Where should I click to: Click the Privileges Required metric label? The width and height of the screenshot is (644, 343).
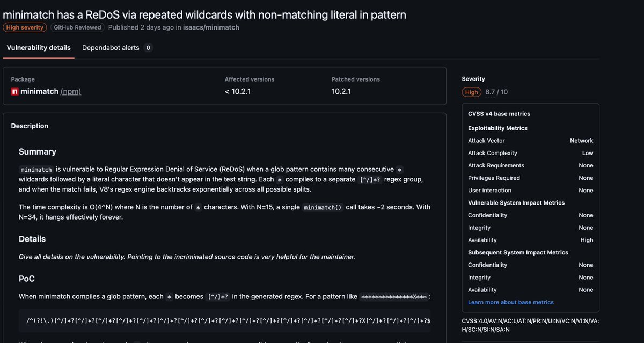[x=494, y=178]
